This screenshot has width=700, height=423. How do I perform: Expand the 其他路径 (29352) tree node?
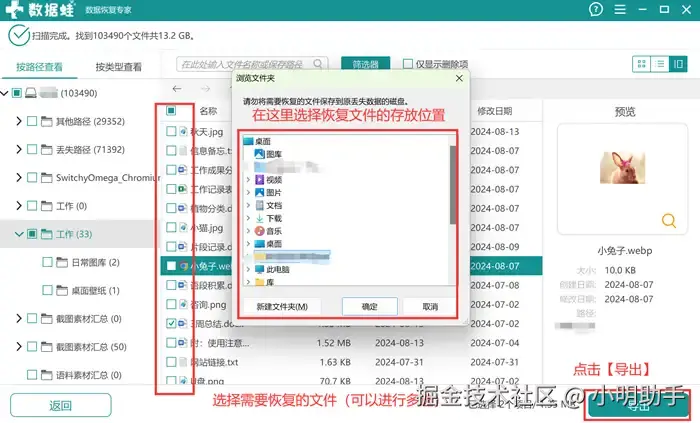18,121
